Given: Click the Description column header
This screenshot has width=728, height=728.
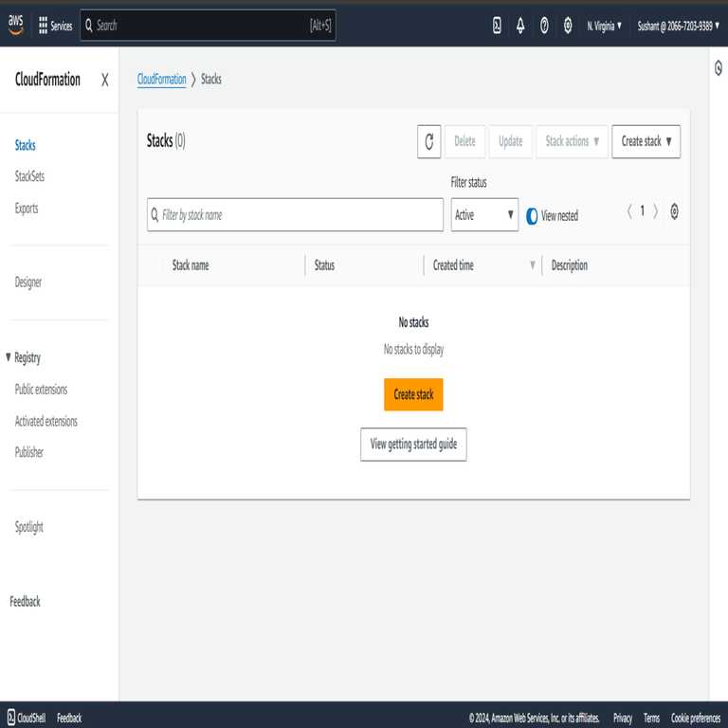Looking at the screenshot, I should (569, 265).
